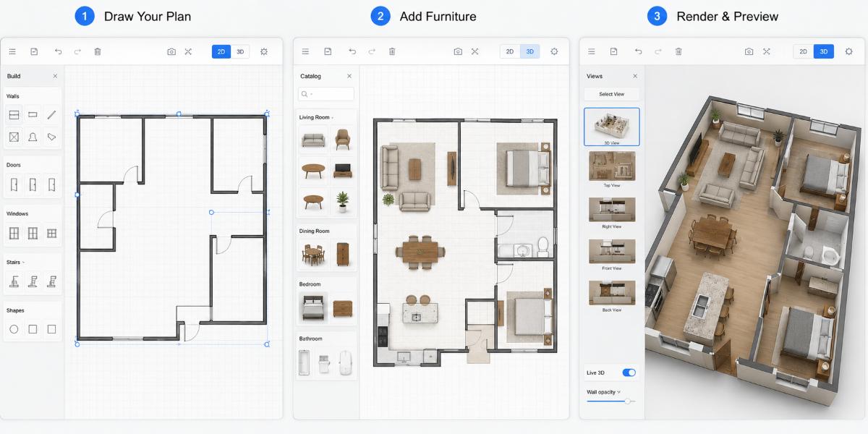This screenshot has height=434, width=868.
Task: Collapse the Living Room catalog category
Action: [333, 117]
